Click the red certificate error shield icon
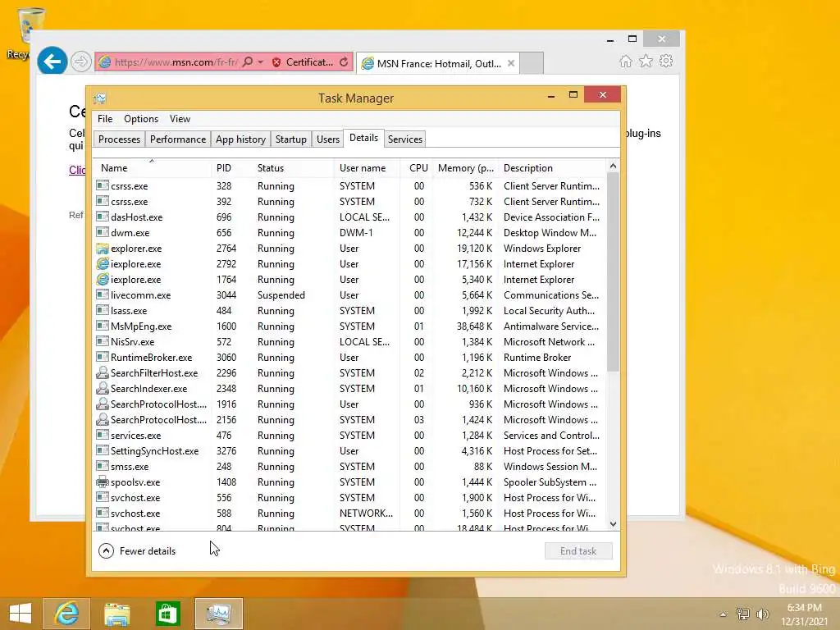The image size is (840, 630). tap(276, 62)
